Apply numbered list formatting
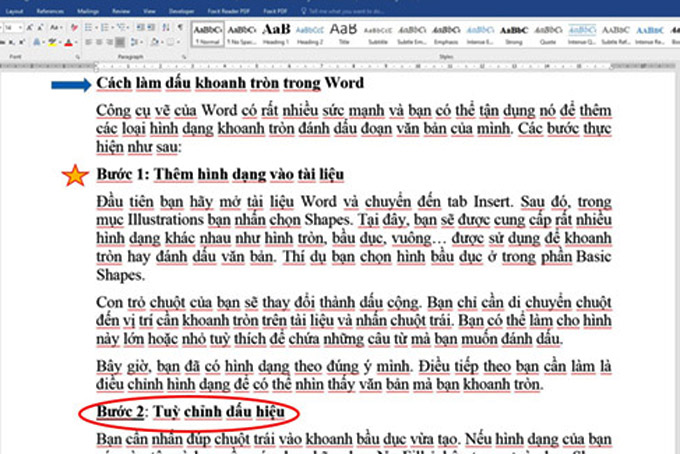This screenshot has width=680, height=454. [x=105, y=27]
